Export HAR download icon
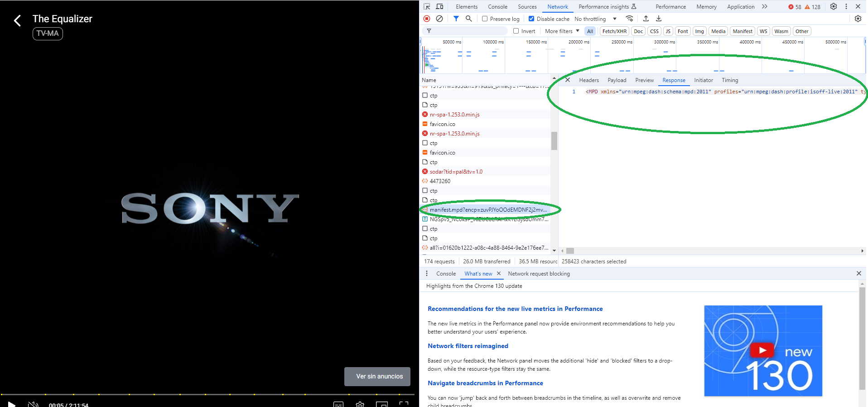868x407 pixels. (x=659, y=19)
